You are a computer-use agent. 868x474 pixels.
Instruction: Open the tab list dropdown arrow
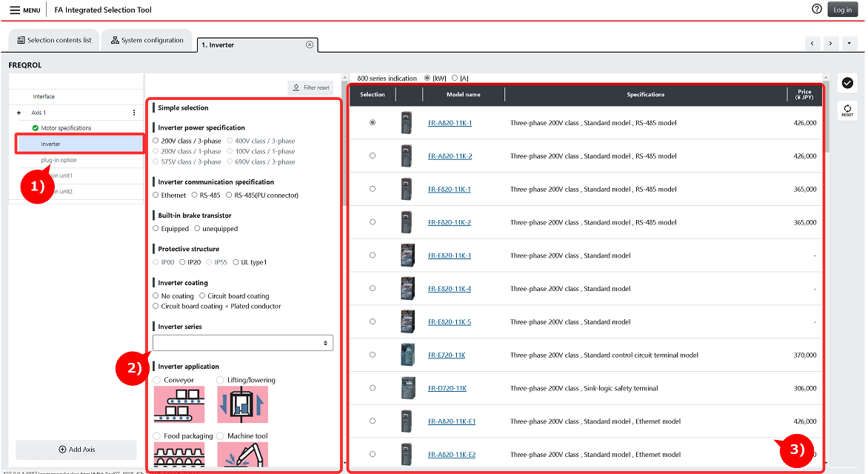849,43
